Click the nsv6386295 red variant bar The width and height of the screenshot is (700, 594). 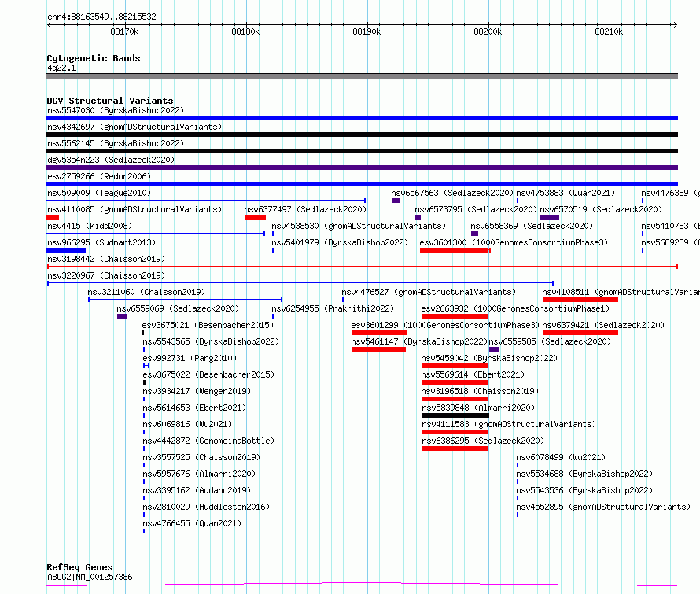[x=455, y=449]
